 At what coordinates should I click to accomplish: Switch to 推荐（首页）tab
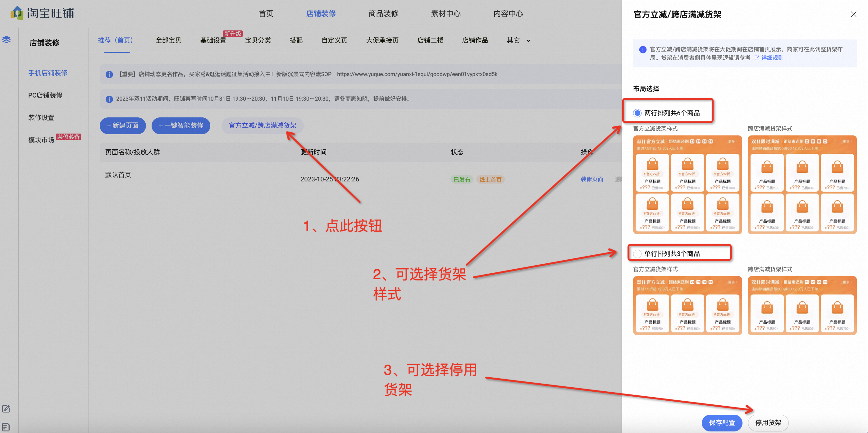[x=117, y=40]
